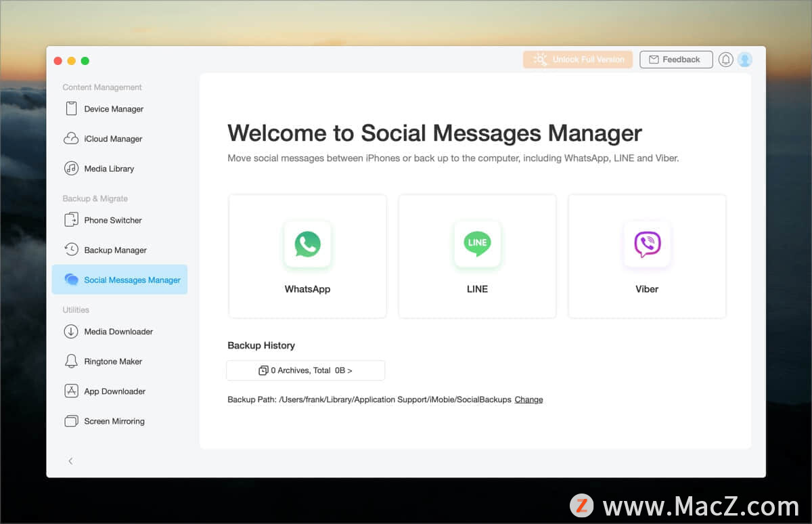This screenshot has width=812, height=524.
Task: Select the Media Library music icon
Action: click(71, 169)
